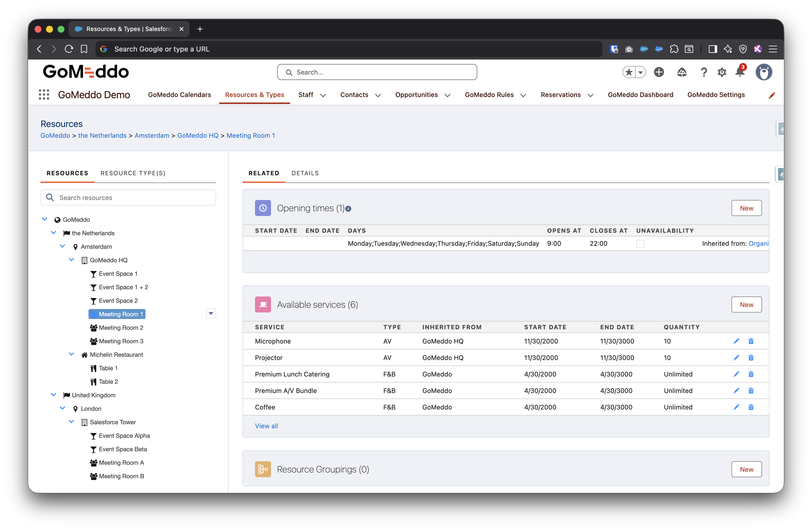The width and height of the screenshot is (812, 530).
Task: Open the Setup gear icon
Action: [x=721, y=72]
